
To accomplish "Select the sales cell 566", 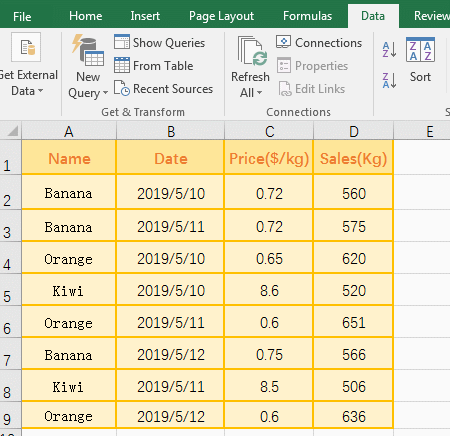I will 353,353.
